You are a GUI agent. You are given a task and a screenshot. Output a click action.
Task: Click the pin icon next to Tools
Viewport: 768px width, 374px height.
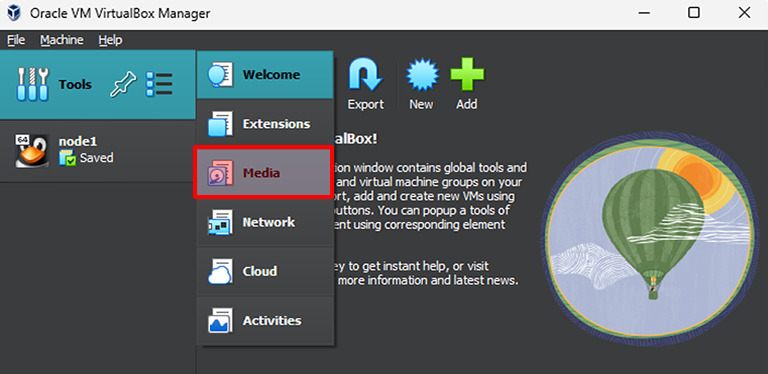[123, 85]
